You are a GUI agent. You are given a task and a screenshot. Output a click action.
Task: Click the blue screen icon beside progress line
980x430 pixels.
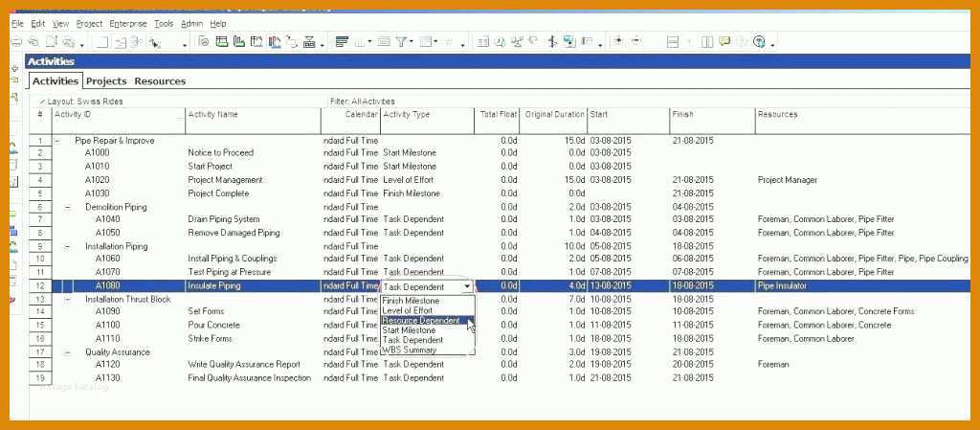coord(568,42)
